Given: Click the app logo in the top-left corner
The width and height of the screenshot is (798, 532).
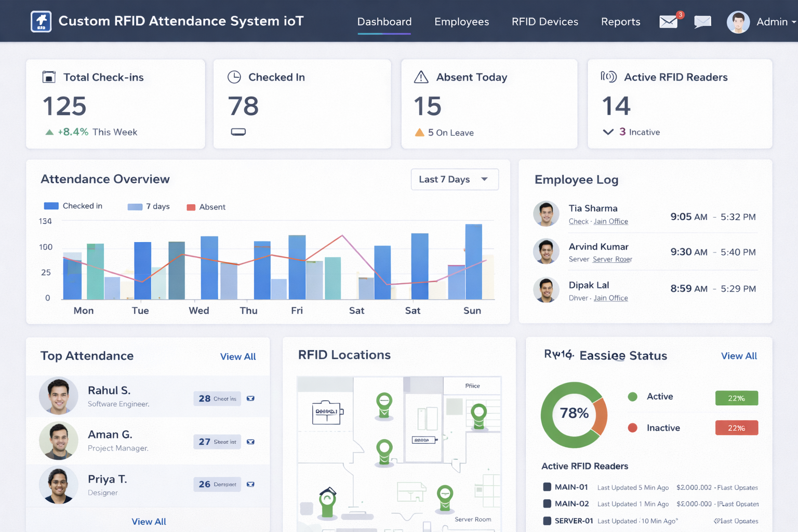Looking at the screenshot, I should pyautogui.click(x=41, y=21).
